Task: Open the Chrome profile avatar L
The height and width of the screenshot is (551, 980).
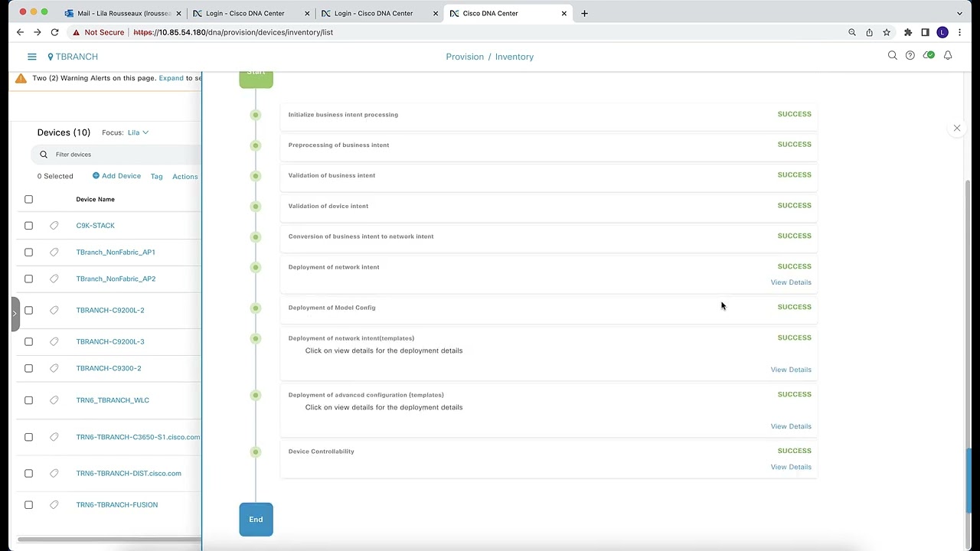Action: pyautogui.click(x=942, y=32)
